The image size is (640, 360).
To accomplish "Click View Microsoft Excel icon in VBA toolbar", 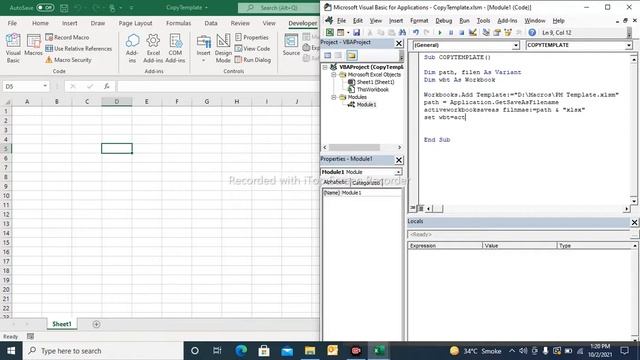I will tap(329, 33).
